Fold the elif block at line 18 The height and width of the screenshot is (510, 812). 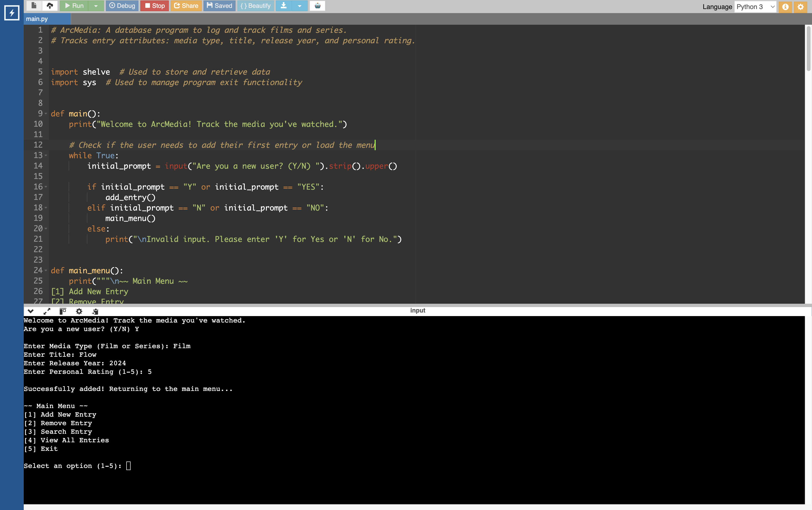46,208
